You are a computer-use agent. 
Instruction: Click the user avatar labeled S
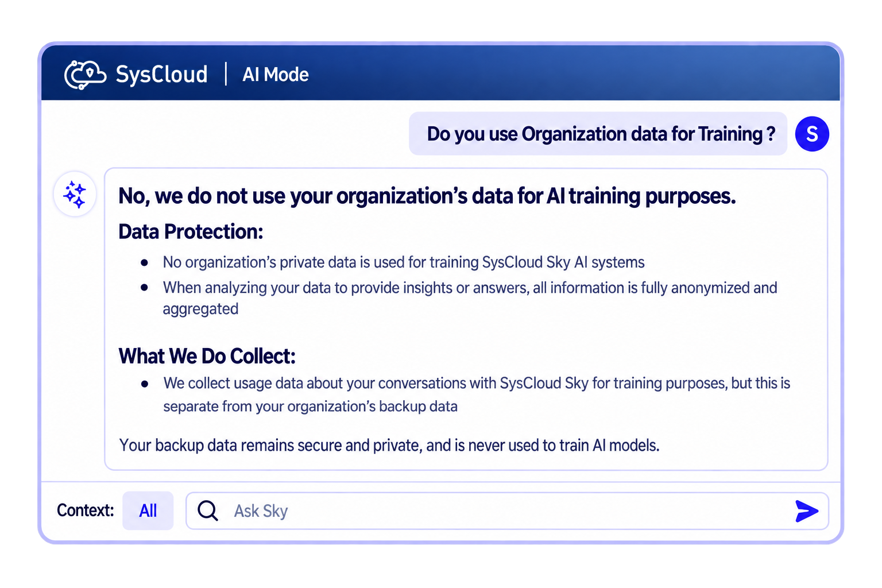[x=812, y=134]
